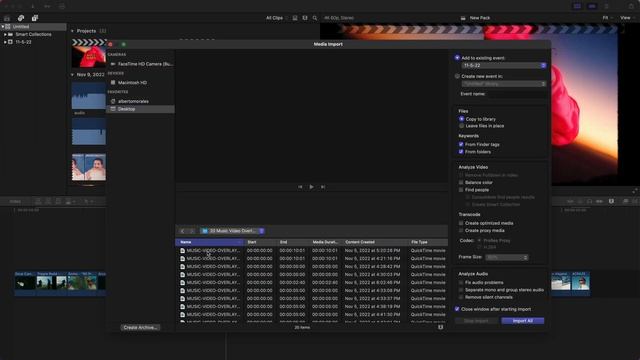Screen dimensions: 640x360
Task: Click the browser clip appearance icon
Action: [295, 18]
